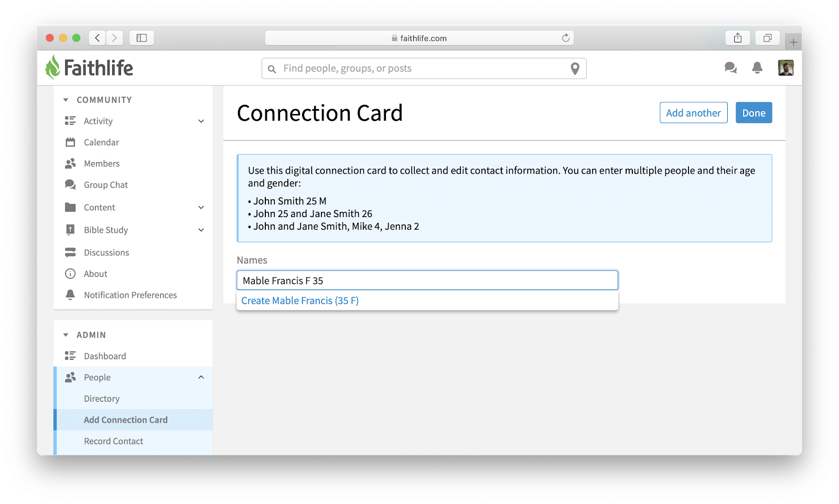Click the Discussions icon
Screen dimensions: 839x504
pyautogui.click(x=70, y=252)
